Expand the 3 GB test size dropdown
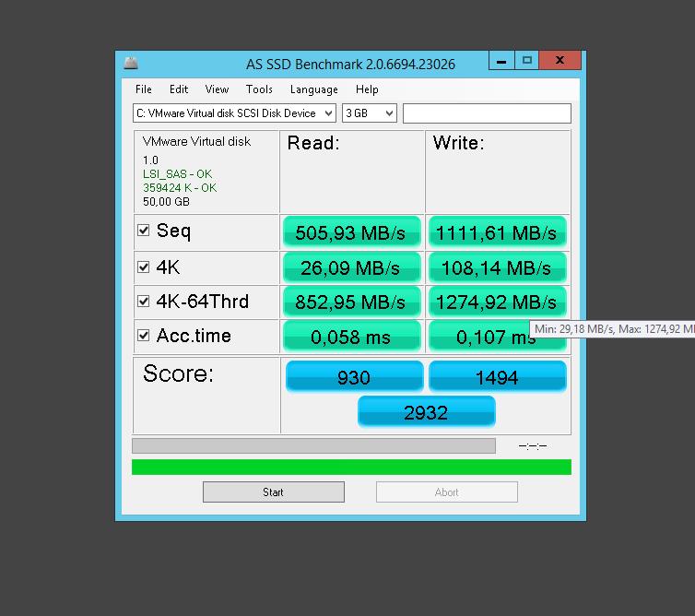Screen dimensions: 695x616 click(369, 113)
